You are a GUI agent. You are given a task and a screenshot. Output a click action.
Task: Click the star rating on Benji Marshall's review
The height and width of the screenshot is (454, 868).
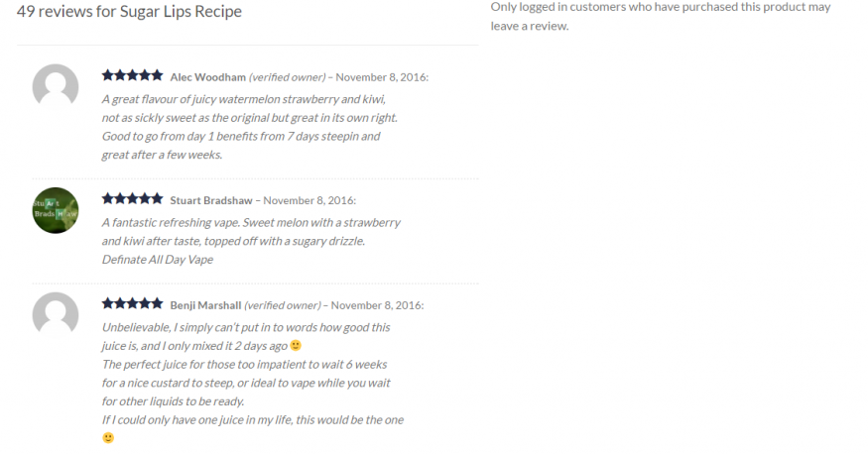tap(132, 303)
